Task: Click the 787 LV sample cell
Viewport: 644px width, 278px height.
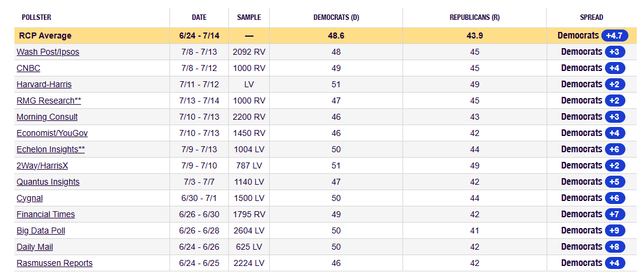Action: (x=249, y=165)
